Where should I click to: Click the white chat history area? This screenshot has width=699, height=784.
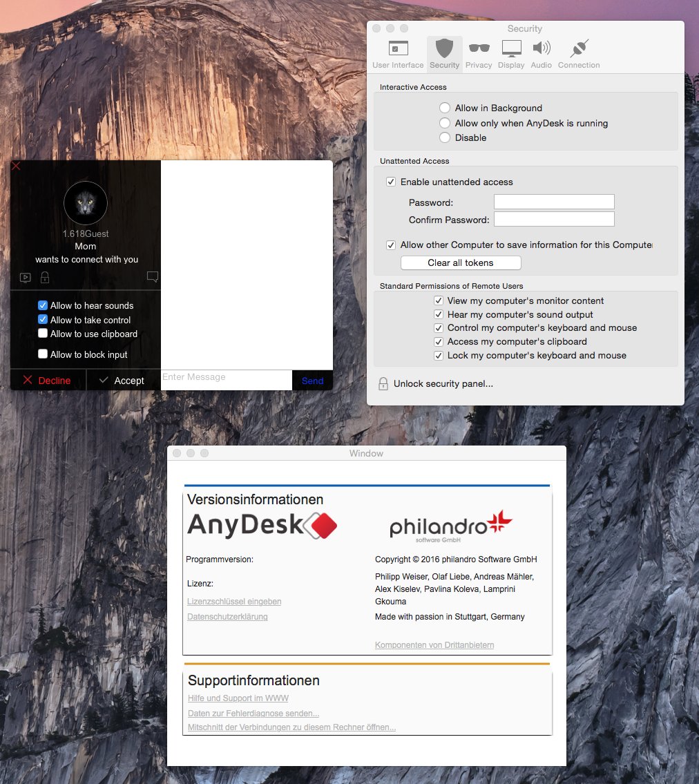[247, 265]
